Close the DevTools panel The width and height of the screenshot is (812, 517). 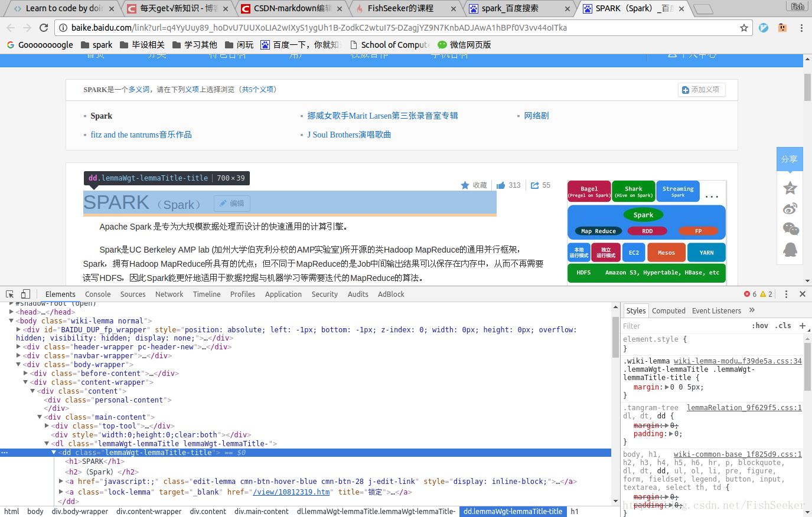point(803,294)
